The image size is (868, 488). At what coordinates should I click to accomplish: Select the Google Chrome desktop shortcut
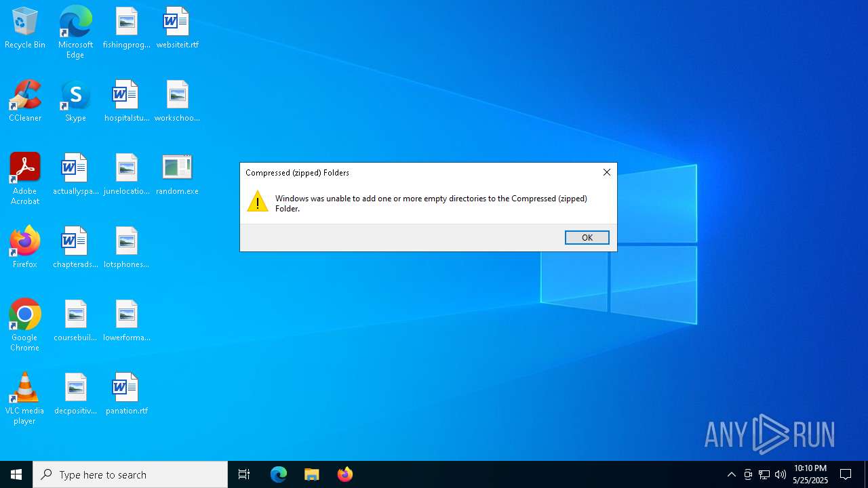(25, 325)
